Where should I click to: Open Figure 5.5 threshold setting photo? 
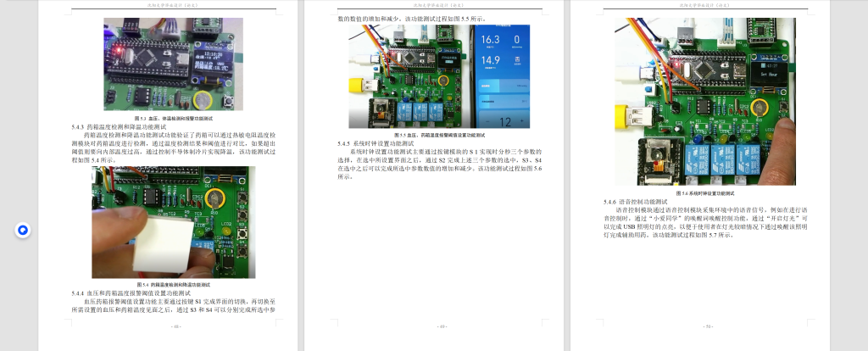pos(439,76)
